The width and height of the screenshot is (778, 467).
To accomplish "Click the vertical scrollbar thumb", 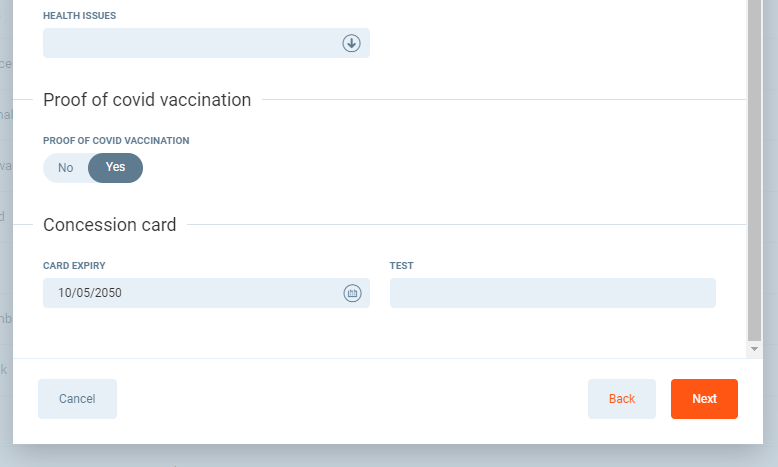I will click(755, 170).
